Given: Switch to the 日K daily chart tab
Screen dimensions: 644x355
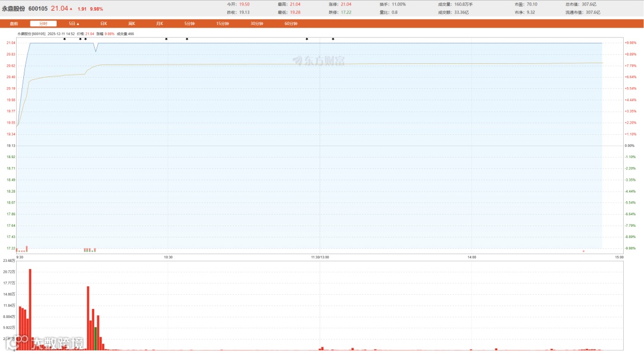Looking at the screenshot, I should [x=104, y=23].
